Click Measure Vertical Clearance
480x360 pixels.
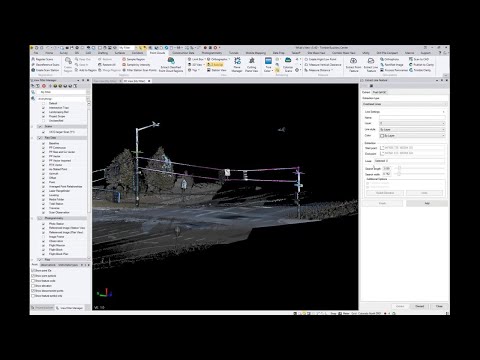[323, 65]
